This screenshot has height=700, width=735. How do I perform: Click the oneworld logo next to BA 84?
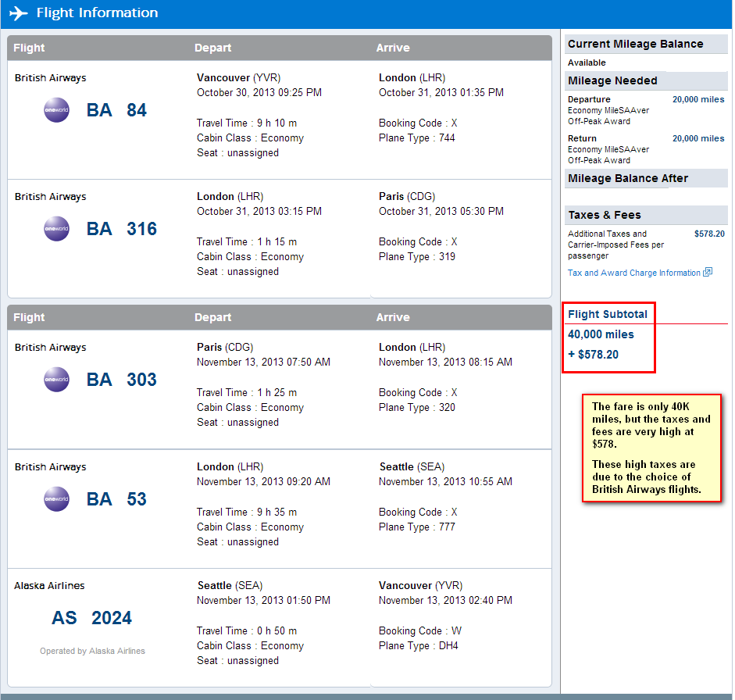[57, 109]
